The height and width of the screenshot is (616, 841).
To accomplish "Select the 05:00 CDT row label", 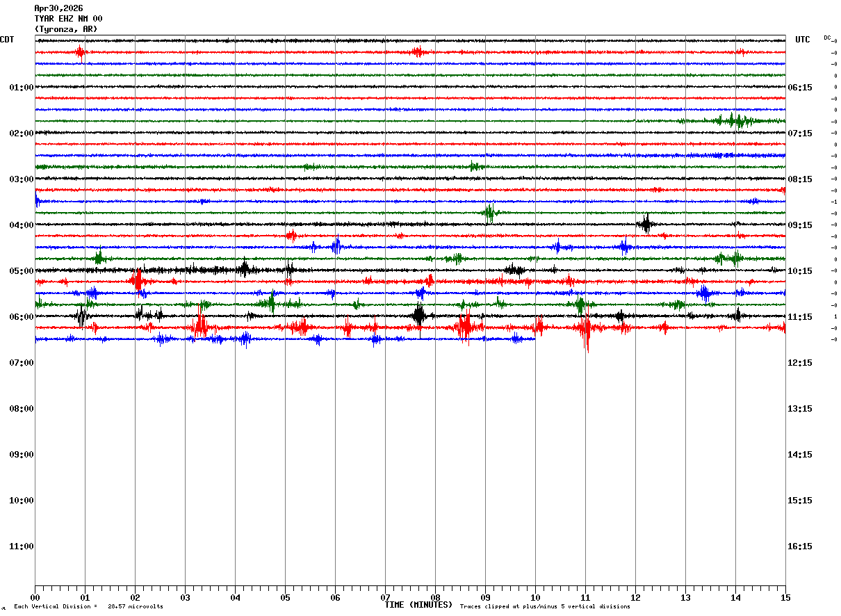I will point(22,271).
